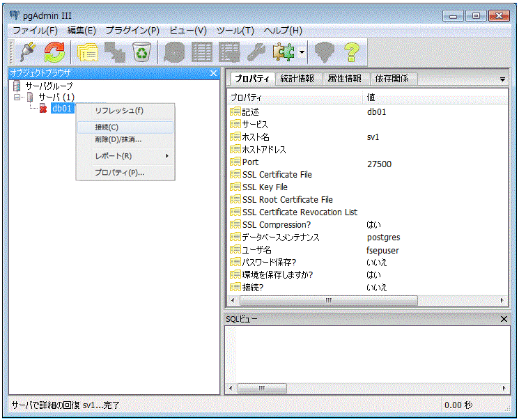Image resolution: width=519 pixels, height=420 pixels.
Task: Click inside the SQL view text area
Action: click(367, 354)
